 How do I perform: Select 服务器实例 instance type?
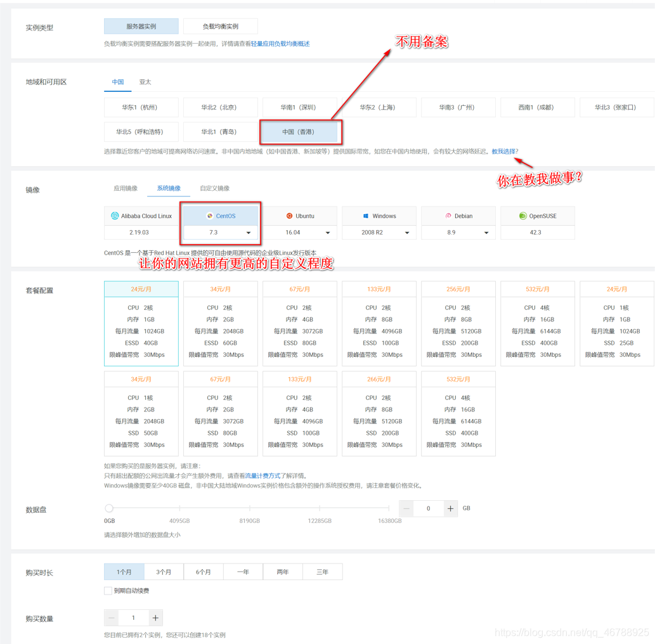click(141, 27)
